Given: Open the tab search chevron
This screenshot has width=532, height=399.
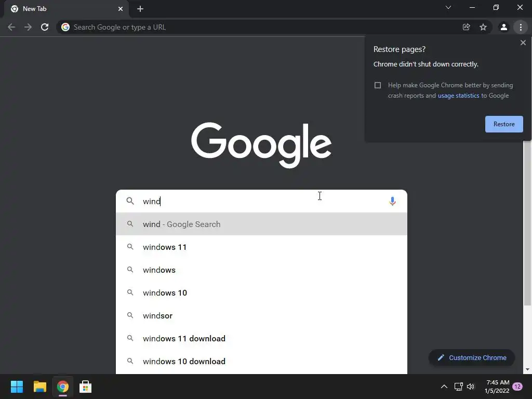Looking at the screenshot, I should pos(448,7).
